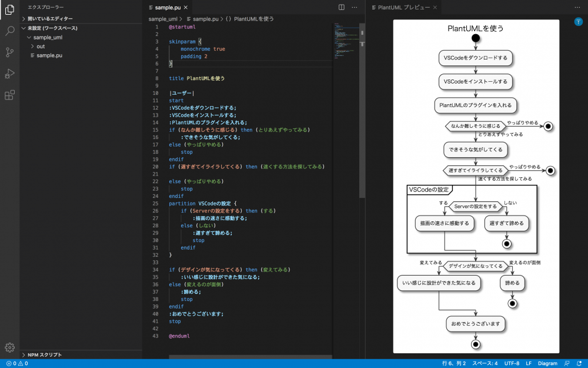Viewport: 588px width, 368px height.
Task: Click the notifications bell in status bar
Action: tap(579, 363)
